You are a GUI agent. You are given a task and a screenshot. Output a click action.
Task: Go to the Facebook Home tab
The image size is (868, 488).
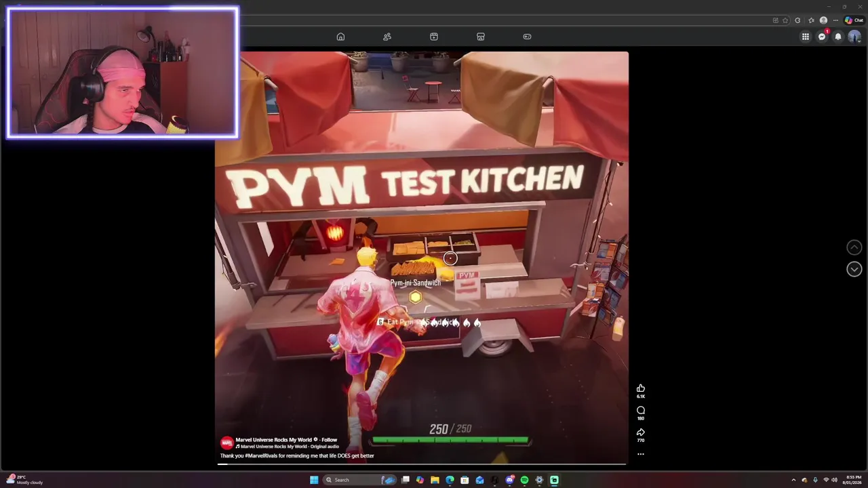[x=340, y=37]
